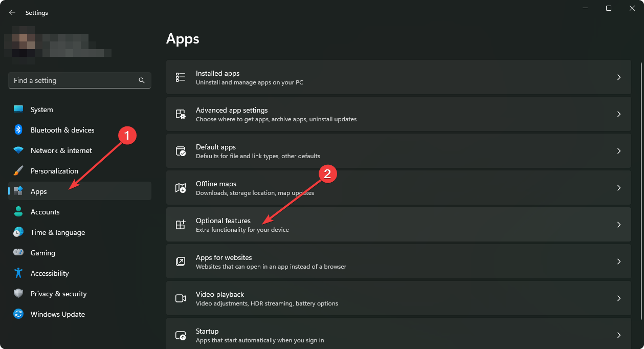Click the Default apps icon
Screen dimensions: 644x349
181,151
